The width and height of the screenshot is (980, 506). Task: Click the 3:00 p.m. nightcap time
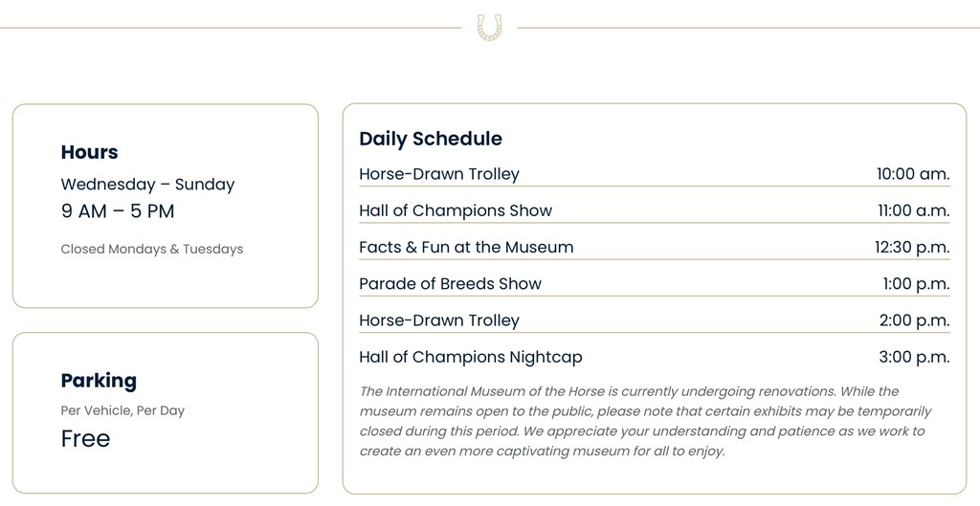tap(914, 357)
